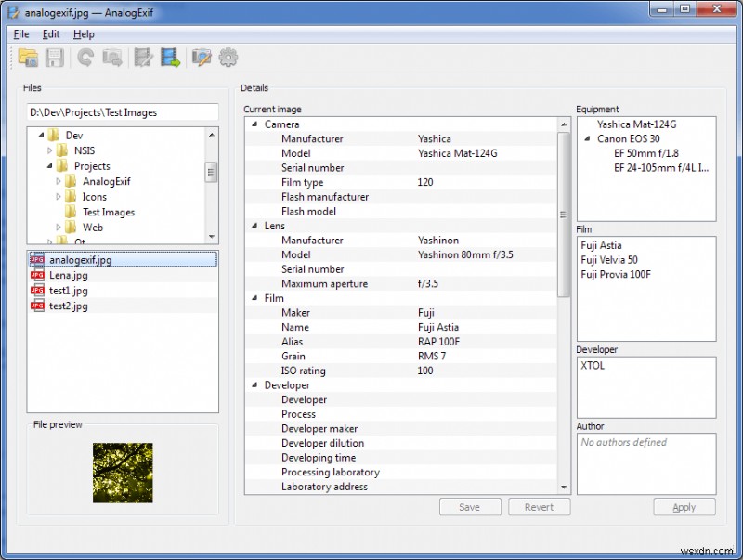Open the Edit menu
The image size is (743, 560).
click(51, 34)
